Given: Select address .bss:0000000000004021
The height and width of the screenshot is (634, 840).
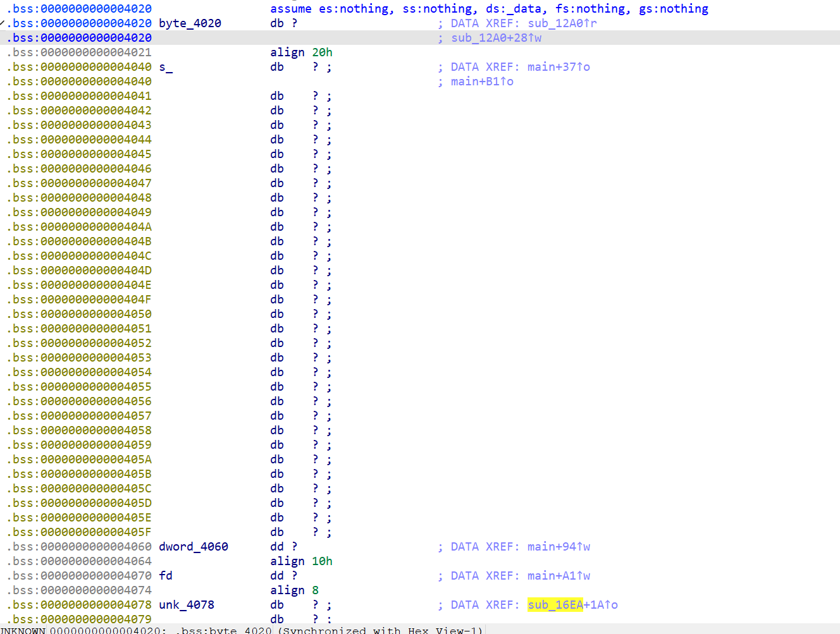Looking at the screenshot, I should click(x=79, y=52).
